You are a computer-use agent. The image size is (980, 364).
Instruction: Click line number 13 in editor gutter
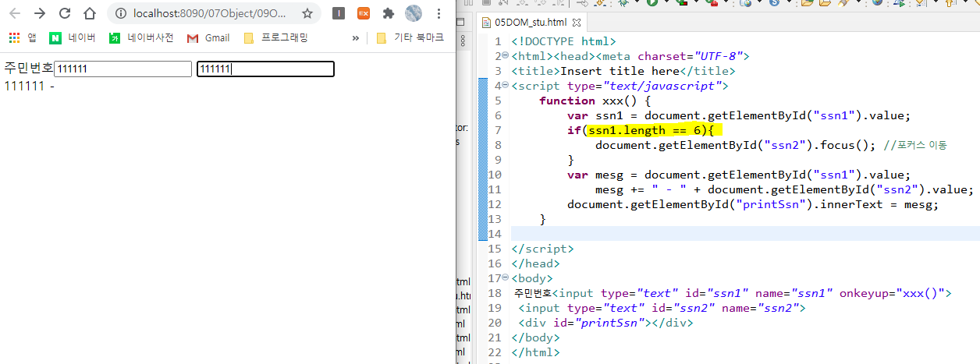[494, 219]
